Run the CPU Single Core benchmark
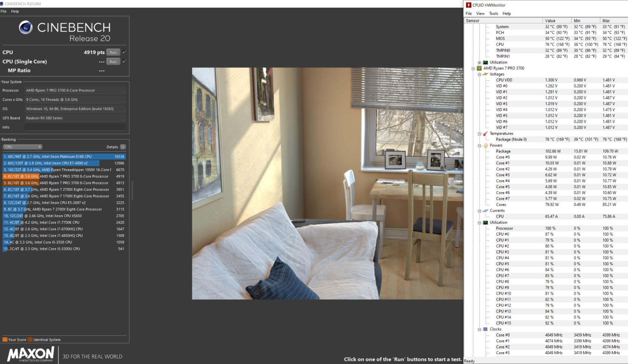Screen dimensions: 628x364 pos(113,62)
